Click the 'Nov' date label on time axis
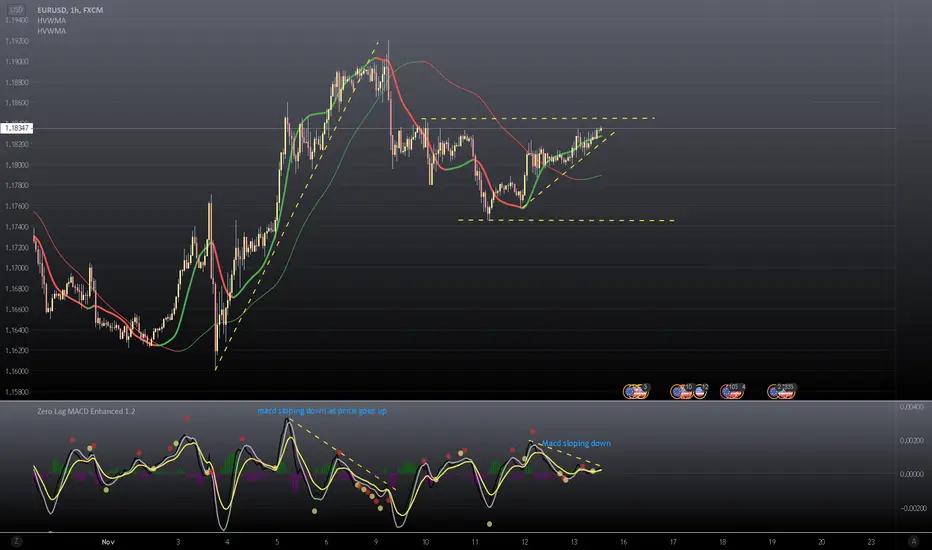The width and height of the screenshot is (932, 550). click(x=108, y=542)
